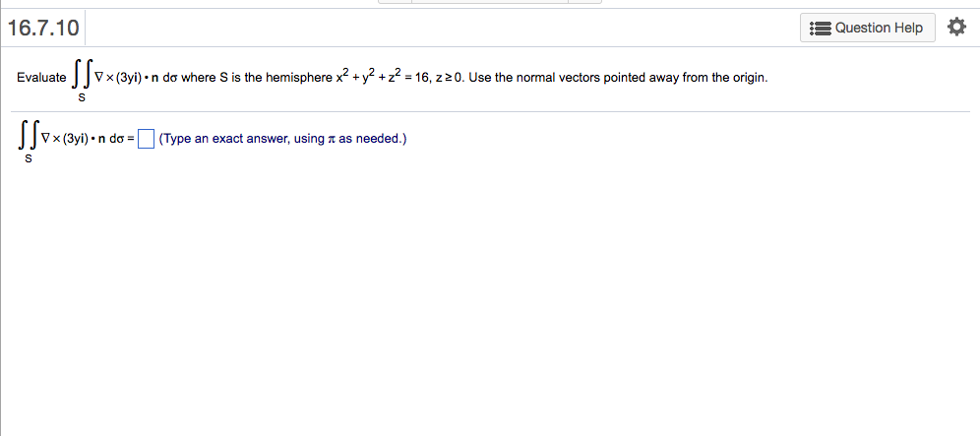Click the '∇ × (3yi) • n dσ =' answer expression
980x436 pixels.
[x=88, y=139]
